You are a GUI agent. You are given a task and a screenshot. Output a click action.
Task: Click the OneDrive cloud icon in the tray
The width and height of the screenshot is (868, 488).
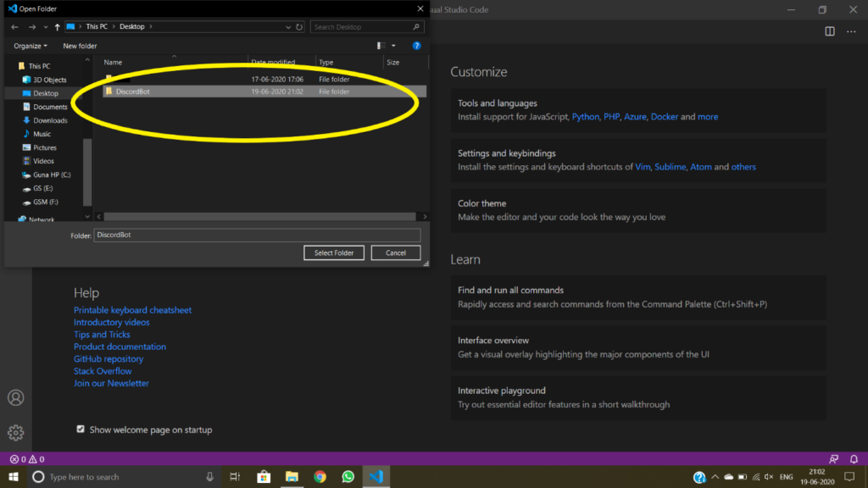point(728,477)
